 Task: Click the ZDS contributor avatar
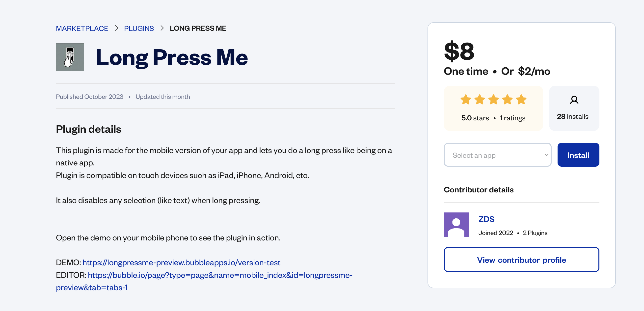tap(456, 225)
